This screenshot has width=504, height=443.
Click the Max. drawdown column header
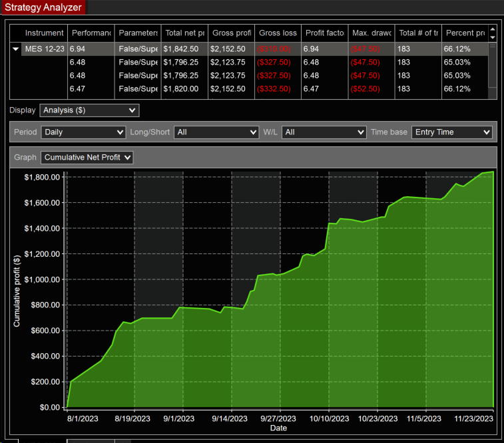(x=371, y=33)
